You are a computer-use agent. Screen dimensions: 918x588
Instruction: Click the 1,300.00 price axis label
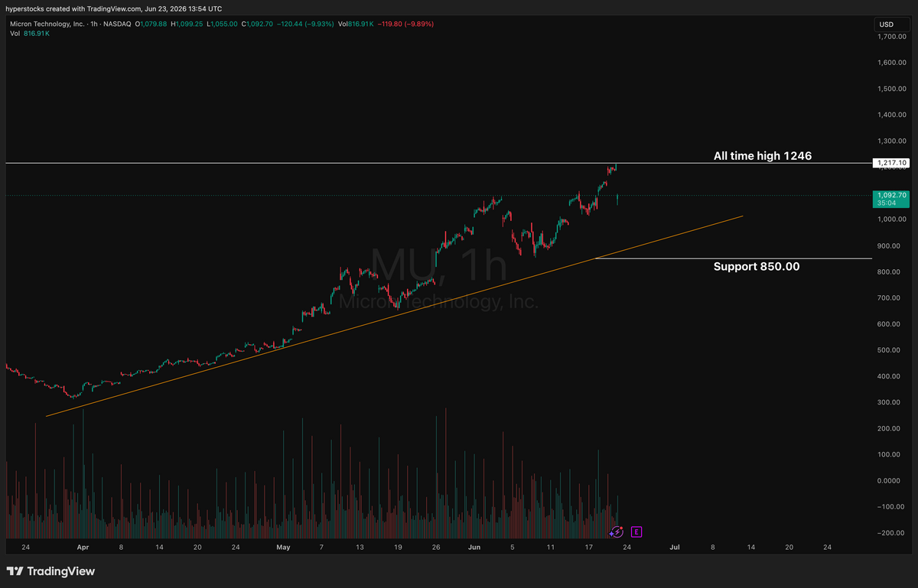coord(893,141)
